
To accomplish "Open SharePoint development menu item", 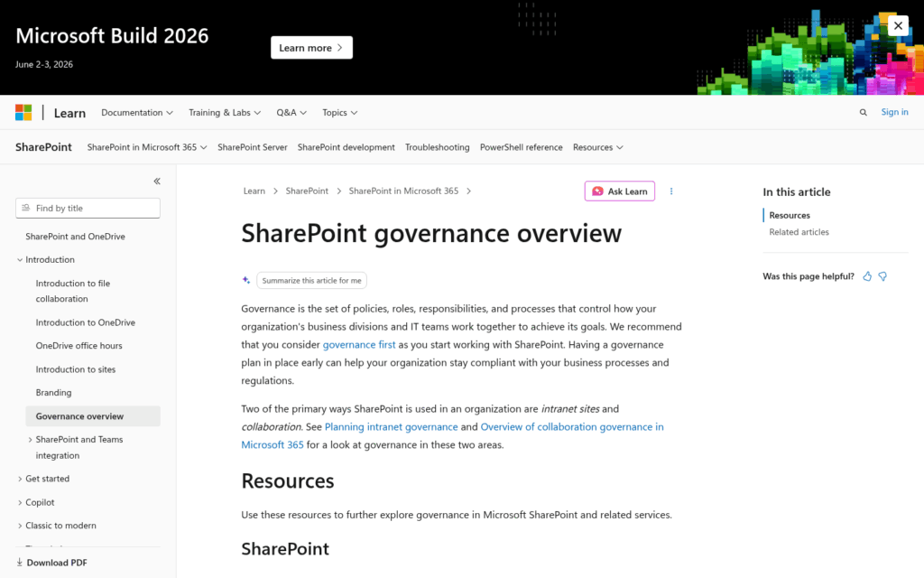I will coord(346,147).
